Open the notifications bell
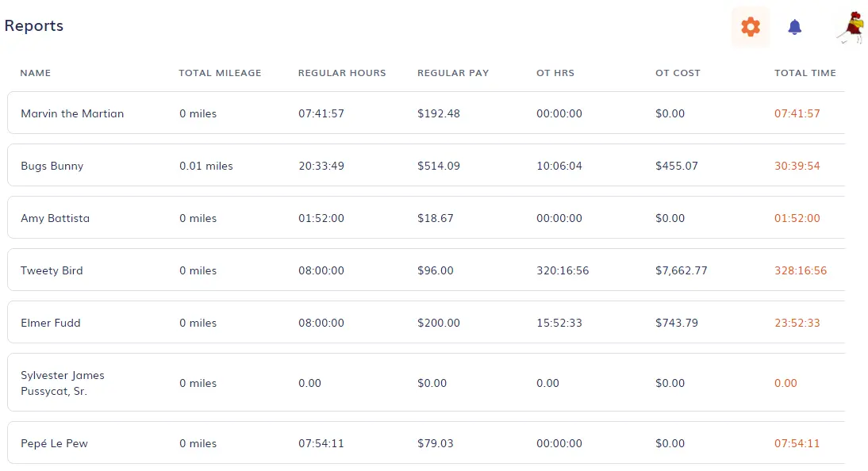The width and height of the screenshot is (868, 471). click(x=795, y=27)
